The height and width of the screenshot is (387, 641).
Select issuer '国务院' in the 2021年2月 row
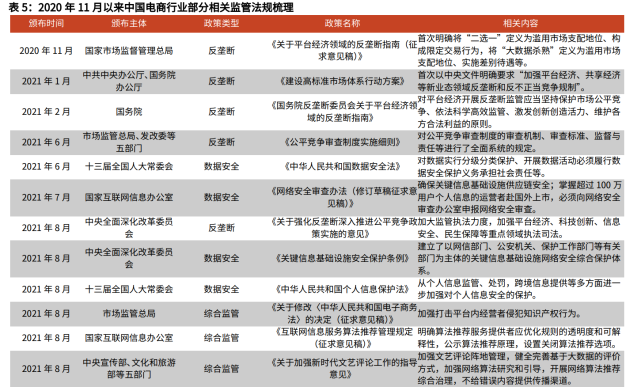tap(129, 112)
